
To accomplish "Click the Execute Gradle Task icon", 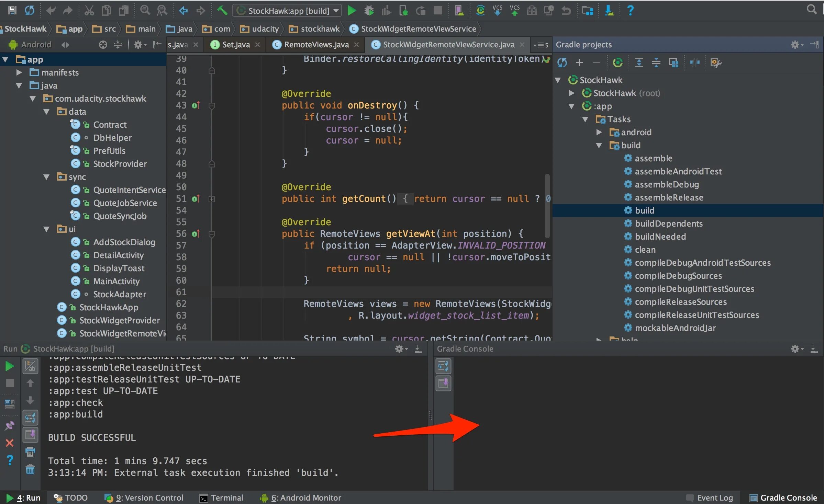I will pyautogui.click(x=617, y=62).
